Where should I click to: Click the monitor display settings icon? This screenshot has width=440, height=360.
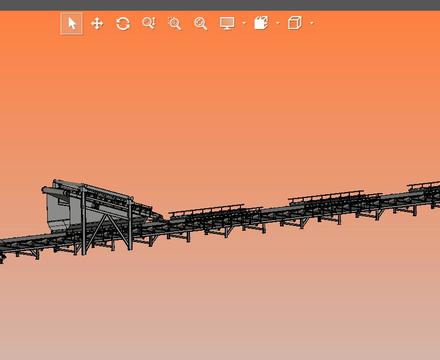pos(227,23)
